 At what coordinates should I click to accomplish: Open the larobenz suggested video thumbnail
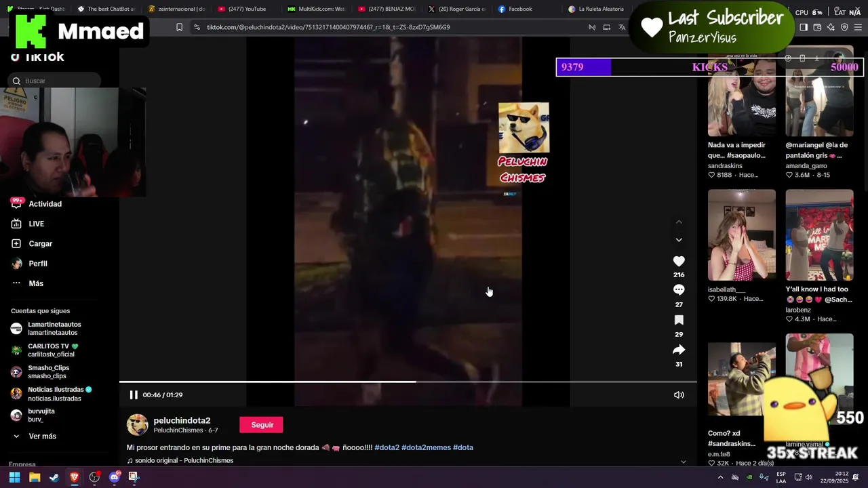tap(819, 235)
